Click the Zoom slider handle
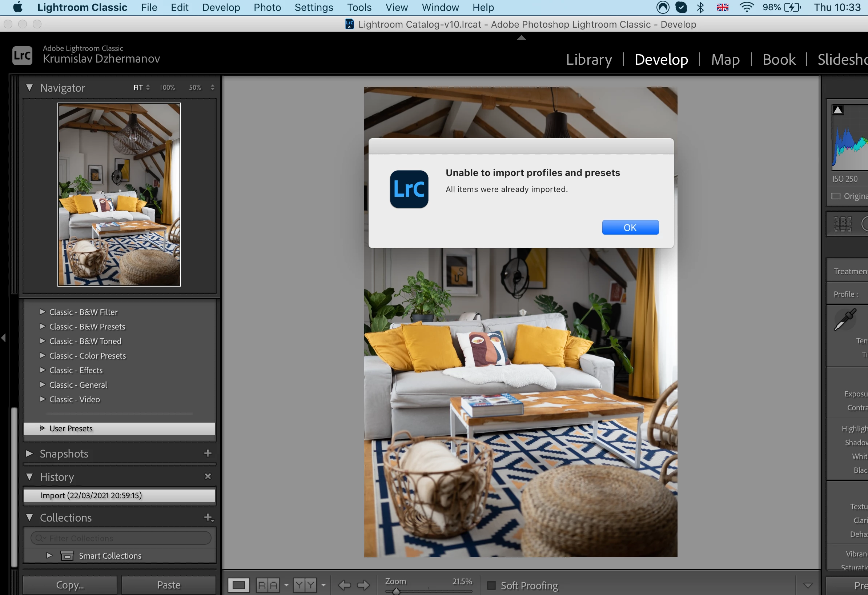The image size is (868, 595). [x=396, y=591]
